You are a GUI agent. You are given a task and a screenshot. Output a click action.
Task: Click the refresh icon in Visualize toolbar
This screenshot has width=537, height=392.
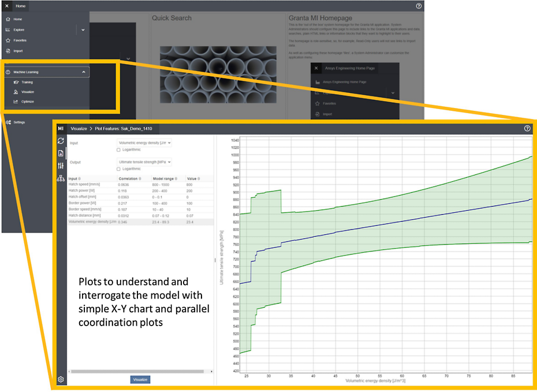(x=61, y=141)
